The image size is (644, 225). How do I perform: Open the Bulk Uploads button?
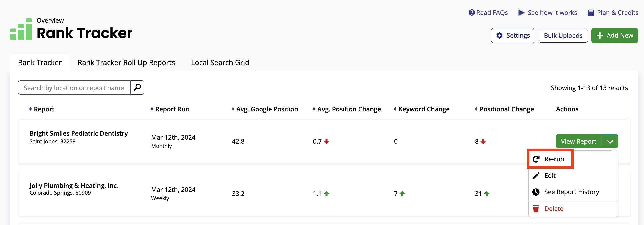(563, 35)
